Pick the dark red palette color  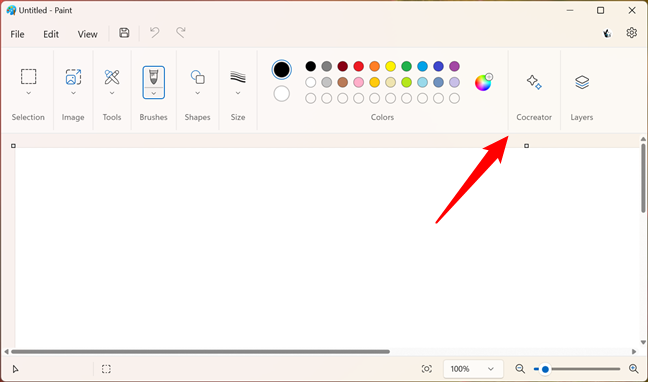coord(343,66)
